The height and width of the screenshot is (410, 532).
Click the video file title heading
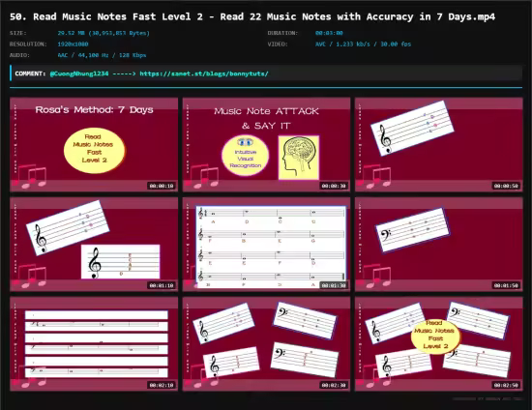(x=252, y=16)
